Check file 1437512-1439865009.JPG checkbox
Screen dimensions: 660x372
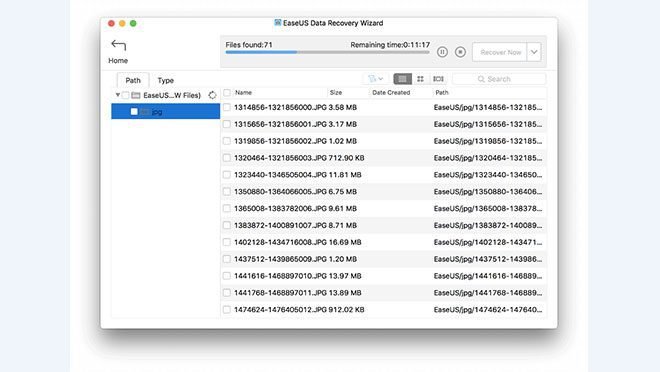click(227, 259)
